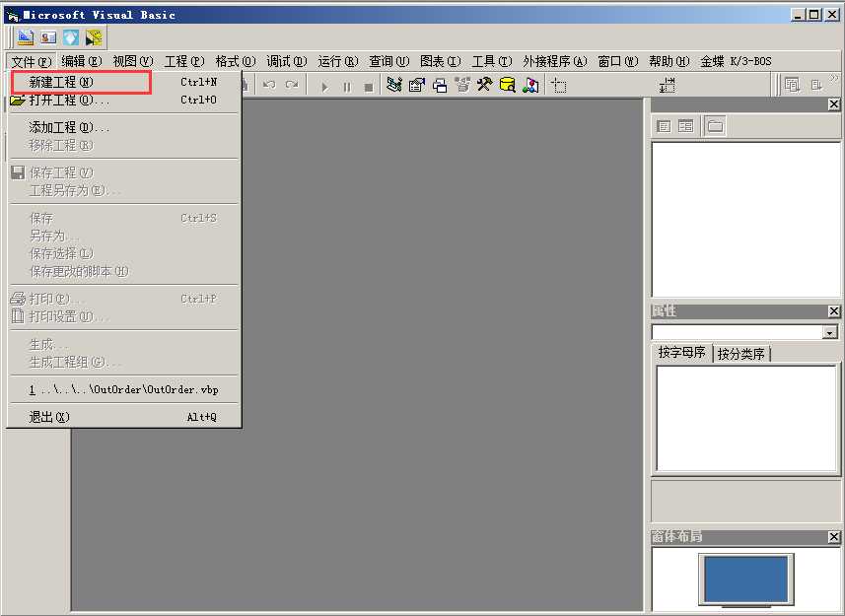Select 添加工程 menu entry
This screenshot has width=845, height=616.
tap(123, 127)
